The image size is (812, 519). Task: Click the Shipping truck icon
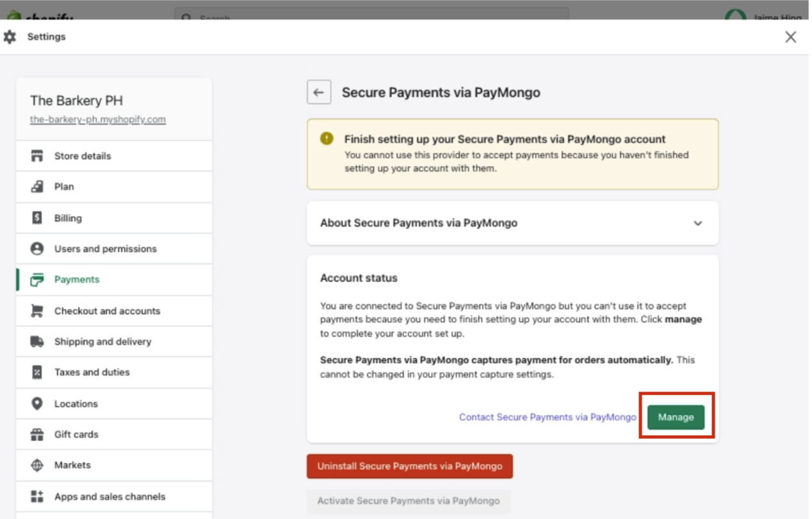(x=37, y=342)
